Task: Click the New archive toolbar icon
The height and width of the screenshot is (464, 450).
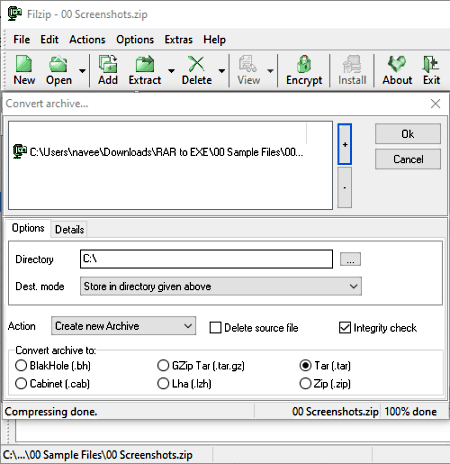Action: pos(24,70)
